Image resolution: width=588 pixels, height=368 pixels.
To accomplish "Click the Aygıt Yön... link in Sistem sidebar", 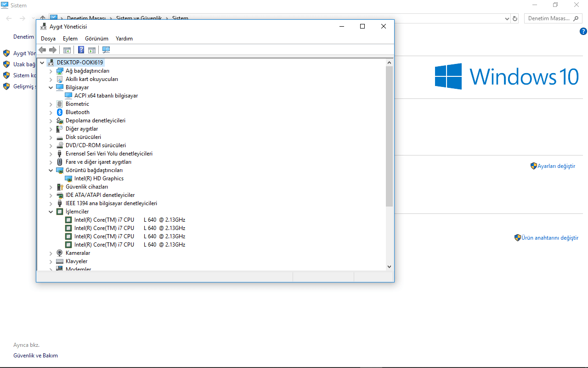I will click(24, 53).
